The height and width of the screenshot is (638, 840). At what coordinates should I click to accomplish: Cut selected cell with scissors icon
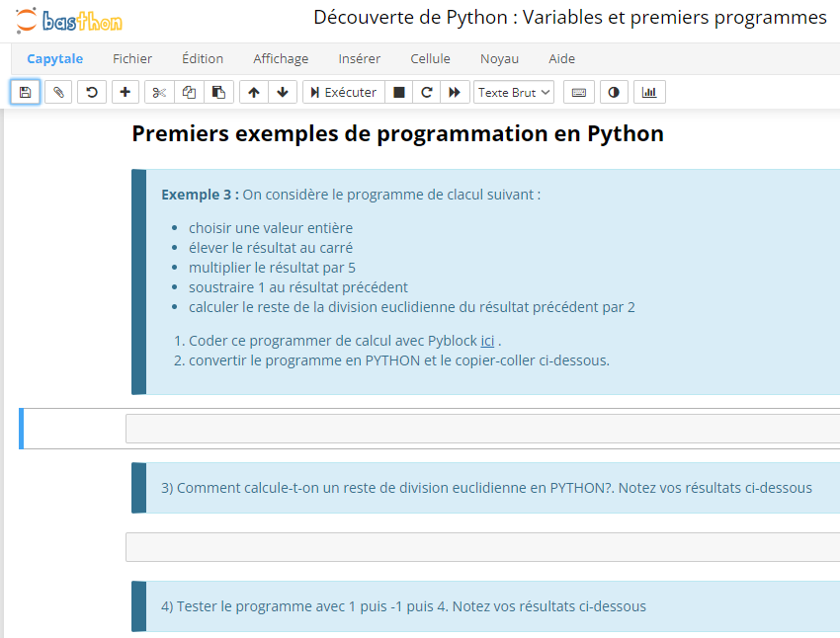tap(159, 92)
